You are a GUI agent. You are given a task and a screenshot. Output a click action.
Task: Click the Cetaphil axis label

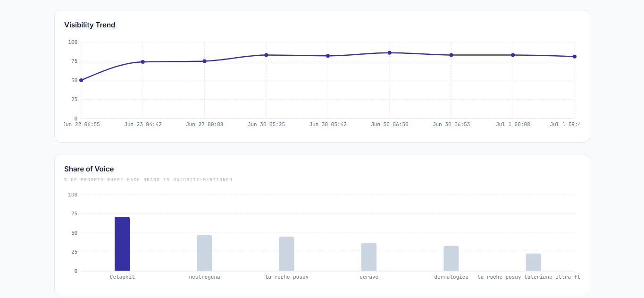point(122,277)
